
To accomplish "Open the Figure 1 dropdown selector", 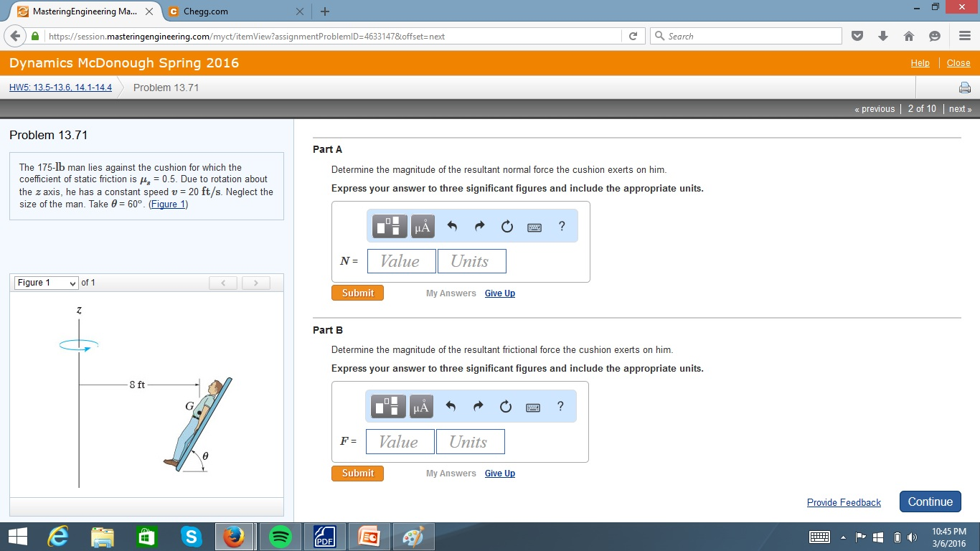I will (x=45, y=283).
